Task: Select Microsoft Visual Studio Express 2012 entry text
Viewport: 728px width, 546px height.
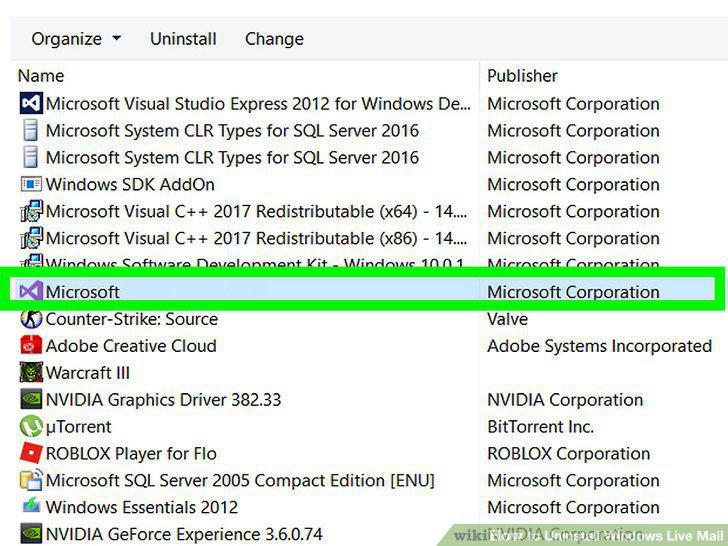Action: (x=258, y=104)
